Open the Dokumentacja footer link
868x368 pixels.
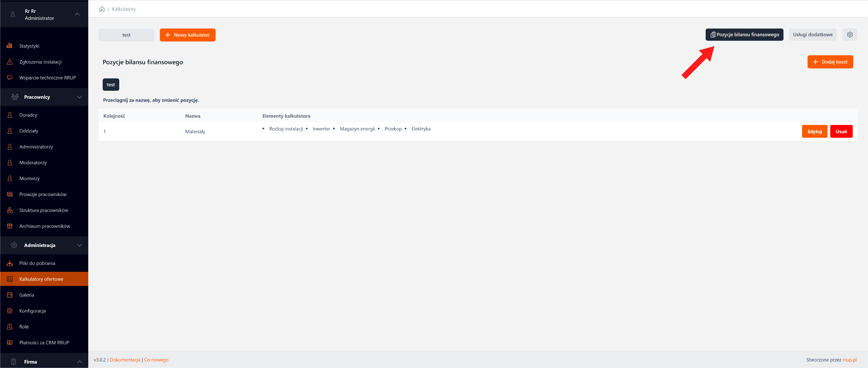coord(125,360)
